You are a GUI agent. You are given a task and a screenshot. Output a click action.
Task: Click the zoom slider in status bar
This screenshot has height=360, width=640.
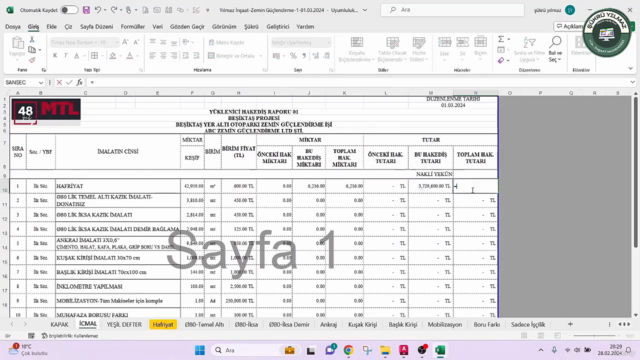click(595, 336)
